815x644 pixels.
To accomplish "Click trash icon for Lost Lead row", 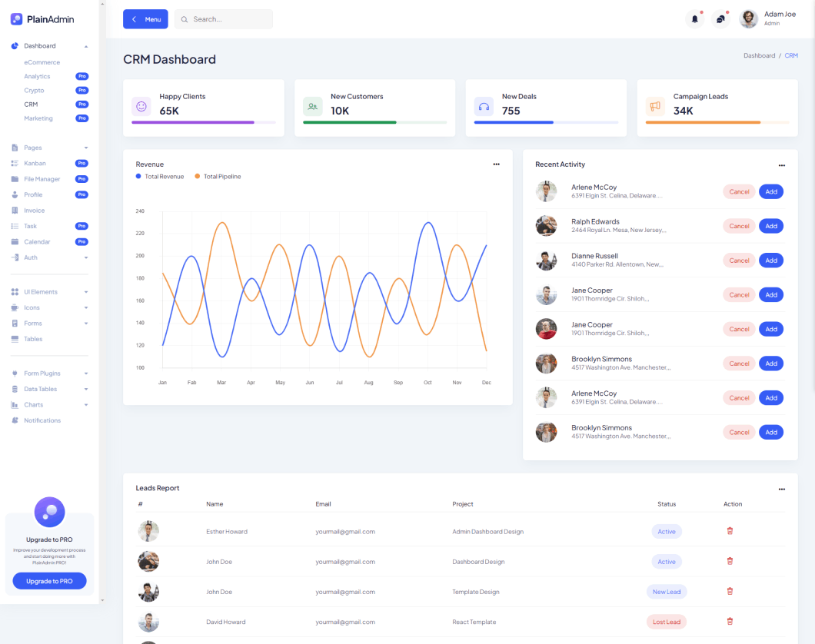I will pos(730,622).
